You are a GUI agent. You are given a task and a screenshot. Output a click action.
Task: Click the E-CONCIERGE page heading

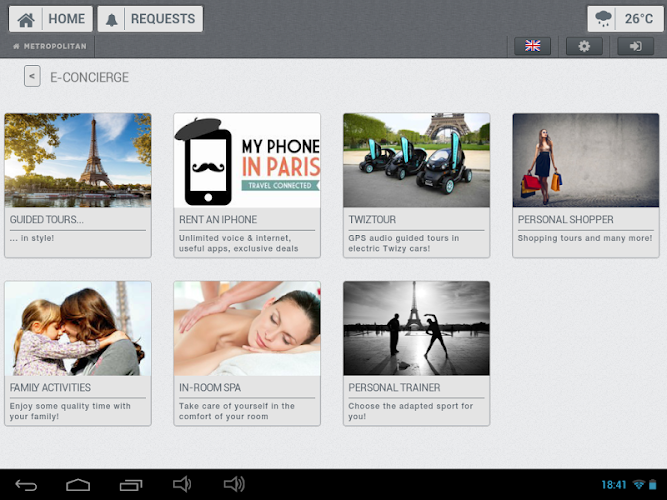(89, 77)
